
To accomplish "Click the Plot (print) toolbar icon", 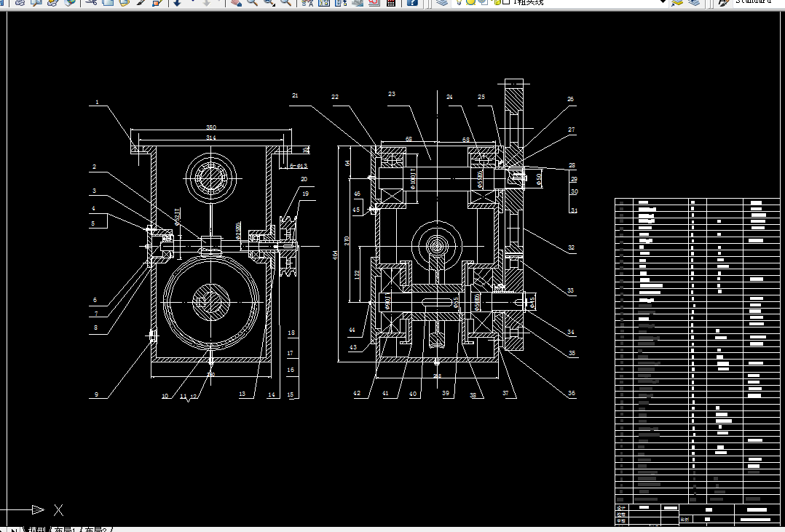I will point(20,2).
